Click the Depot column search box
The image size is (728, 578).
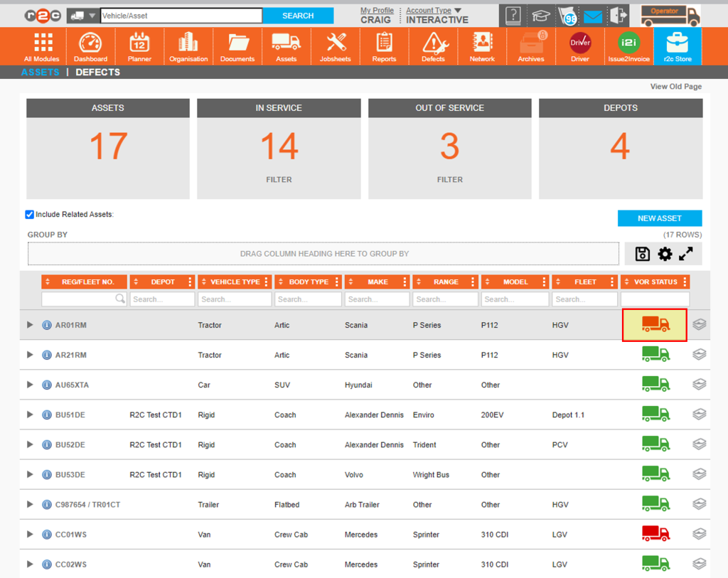pos(162,299)
